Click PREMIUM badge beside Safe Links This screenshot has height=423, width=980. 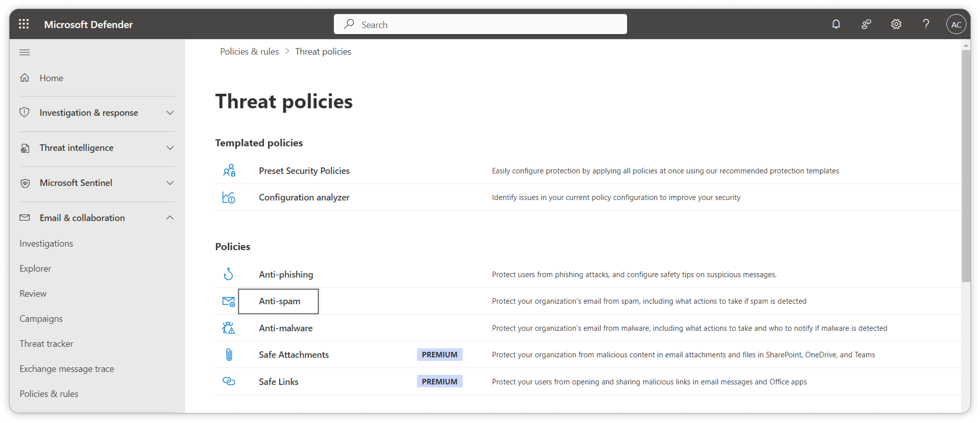pos(439,381)
